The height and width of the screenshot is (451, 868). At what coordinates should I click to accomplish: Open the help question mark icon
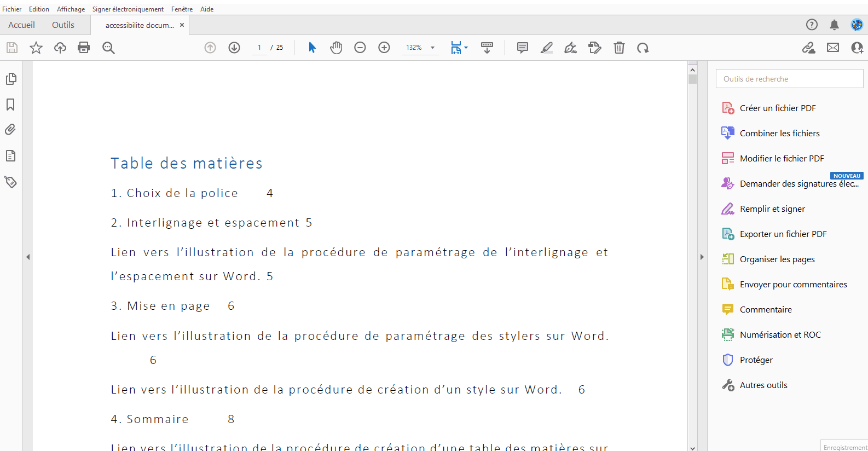[x=812, y=25]
